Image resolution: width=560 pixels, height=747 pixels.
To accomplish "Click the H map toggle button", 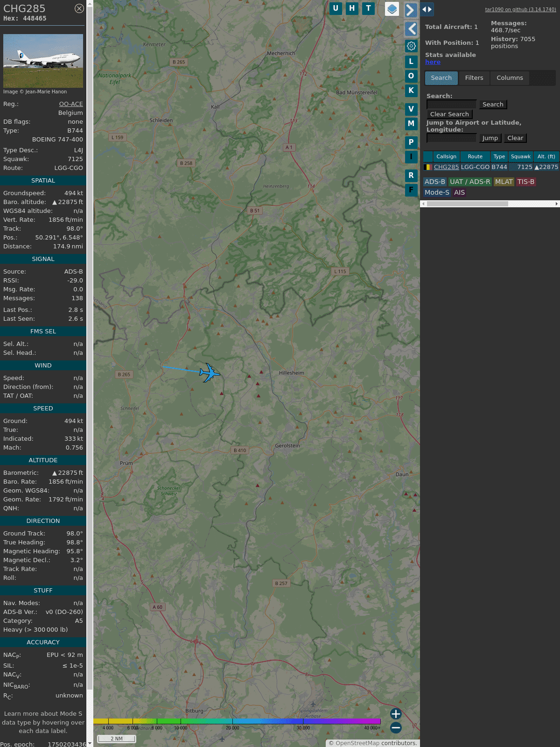I will coord(352,8).
